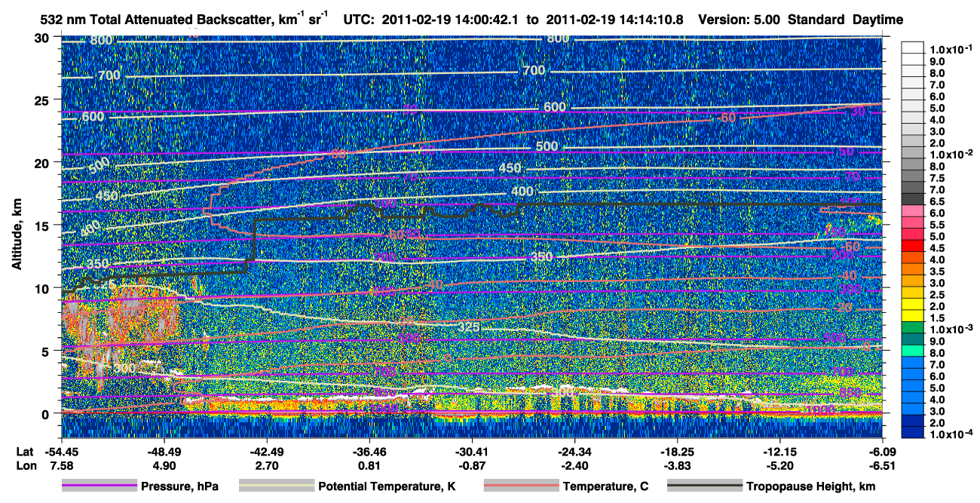Click the bright red colorbar segment
The image size is (980, 503).
(912, 245)
